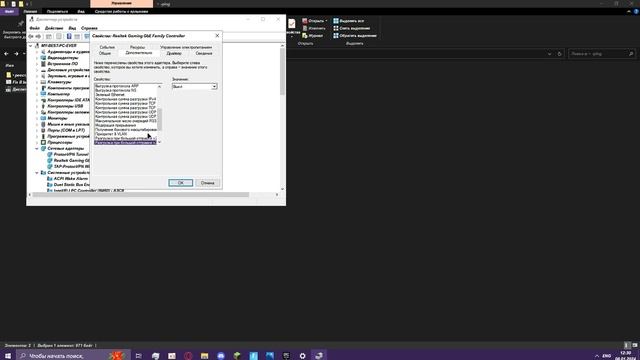Viewport: 640px width, 360px height.
Task: Collapse Сетевые адаптеры tree node
Action: pyautogui.click(x=37, y=149)
